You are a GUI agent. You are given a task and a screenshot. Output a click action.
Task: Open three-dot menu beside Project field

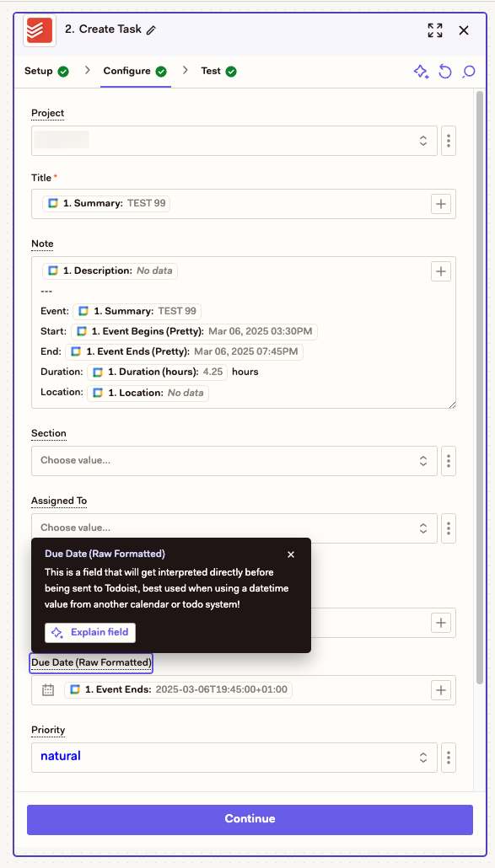pyautogui.click(x=449, y=141)
